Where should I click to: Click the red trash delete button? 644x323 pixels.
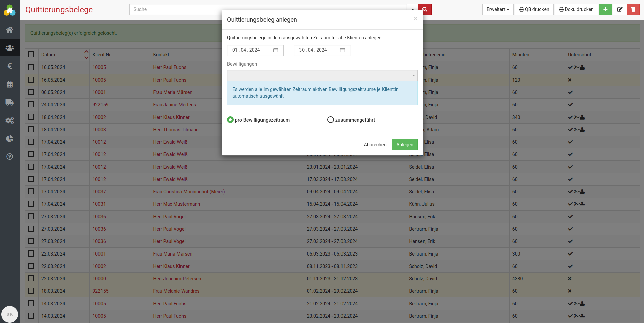tap(633, 9)
